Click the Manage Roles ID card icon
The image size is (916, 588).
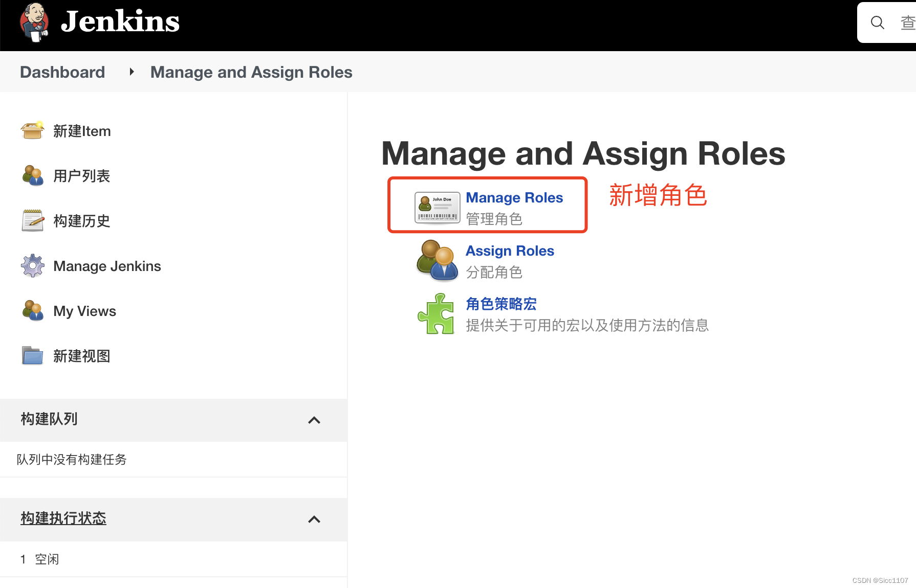tap(437, 208)
